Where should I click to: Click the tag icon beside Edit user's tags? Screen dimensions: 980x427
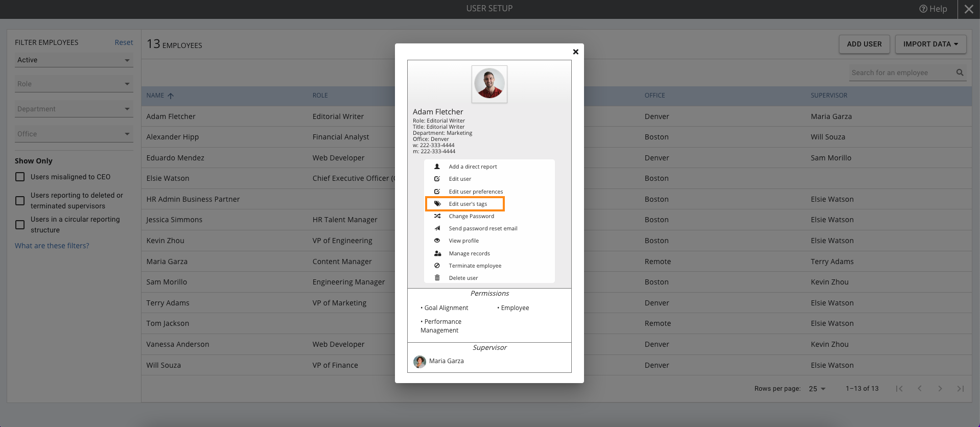(x=437, y=204)
